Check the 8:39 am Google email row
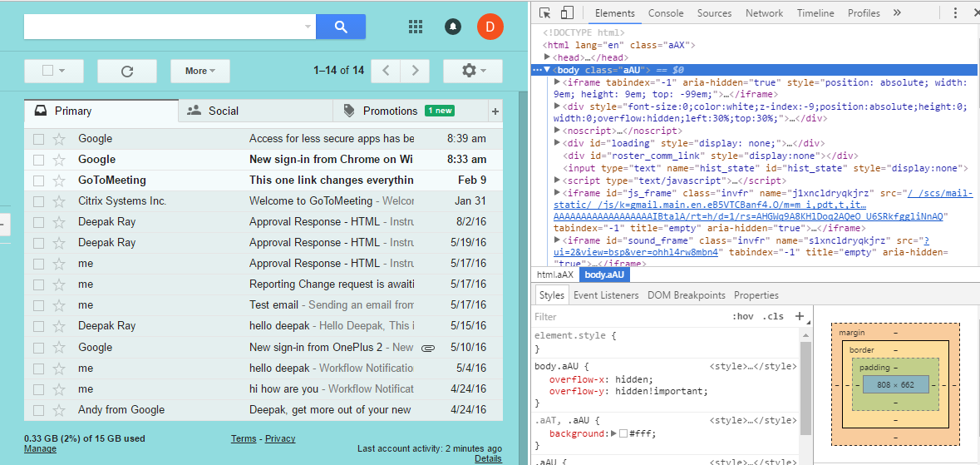This screenshot has height=465, width=980. coord(39,139)
